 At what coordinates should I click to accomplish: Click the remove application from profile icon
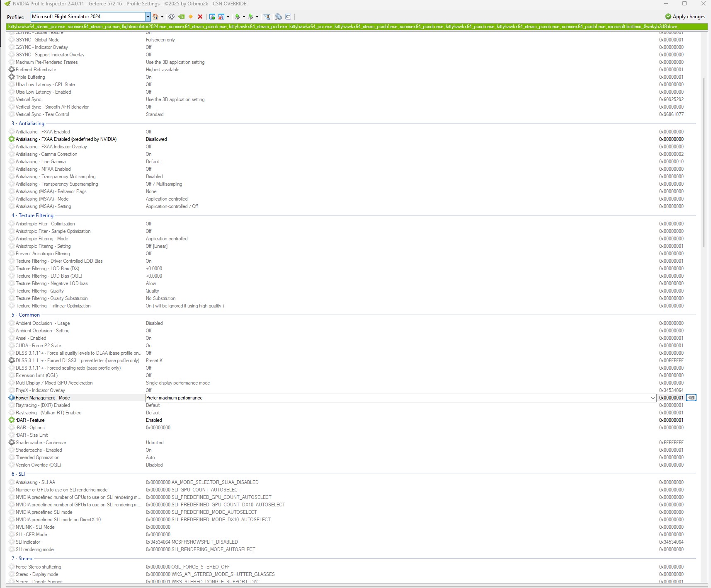click(x=221, y=17)
